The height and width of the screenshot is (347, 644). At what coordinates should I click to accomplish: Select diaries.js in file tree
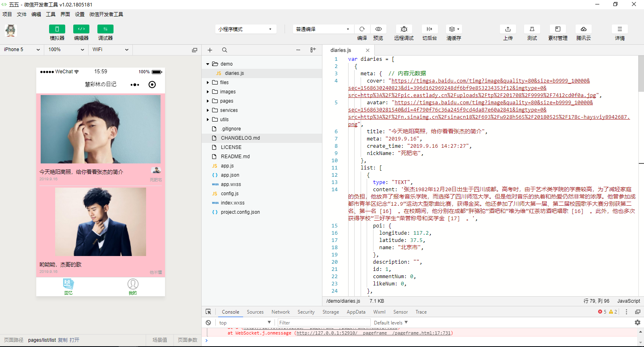click(262, 73)
